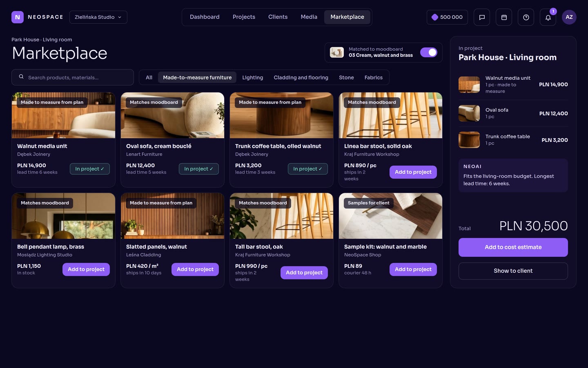Add Slatted panels, walnut to project
Viewport: 588px width, 368px height.
pyautogui.click(x=195, y=269)
